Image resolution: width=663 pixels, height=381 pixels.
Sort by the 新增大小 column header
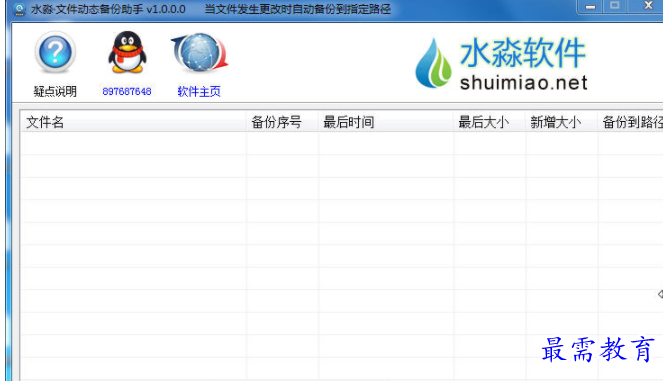(x=562, y=122)
